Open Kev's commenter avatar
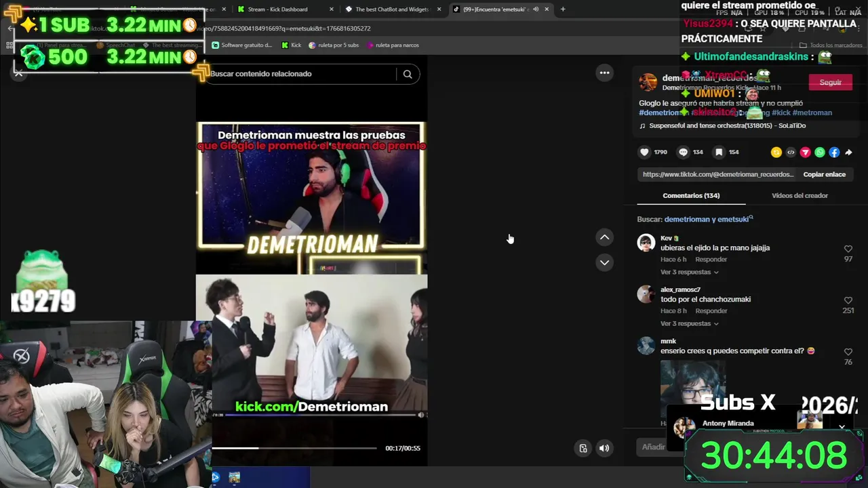This screenshot has height=488, width=868. click(646, 243)
